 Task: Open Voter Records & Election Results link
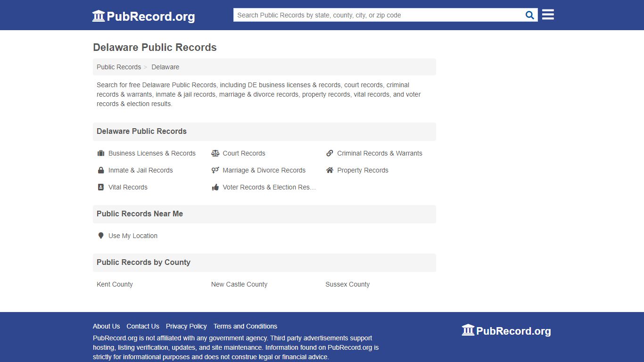[x=269, y=187]
